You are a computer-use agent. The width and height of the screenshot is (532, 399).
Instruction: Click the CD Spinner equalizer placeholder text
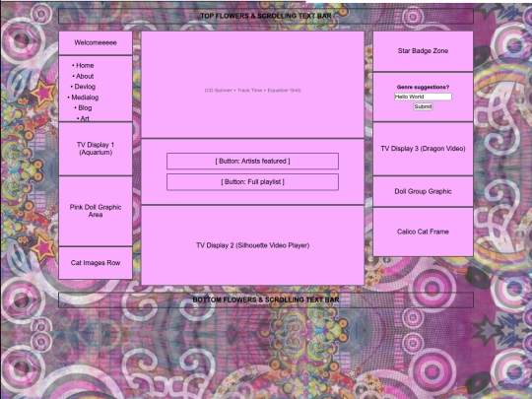click(x=252, y=91)
